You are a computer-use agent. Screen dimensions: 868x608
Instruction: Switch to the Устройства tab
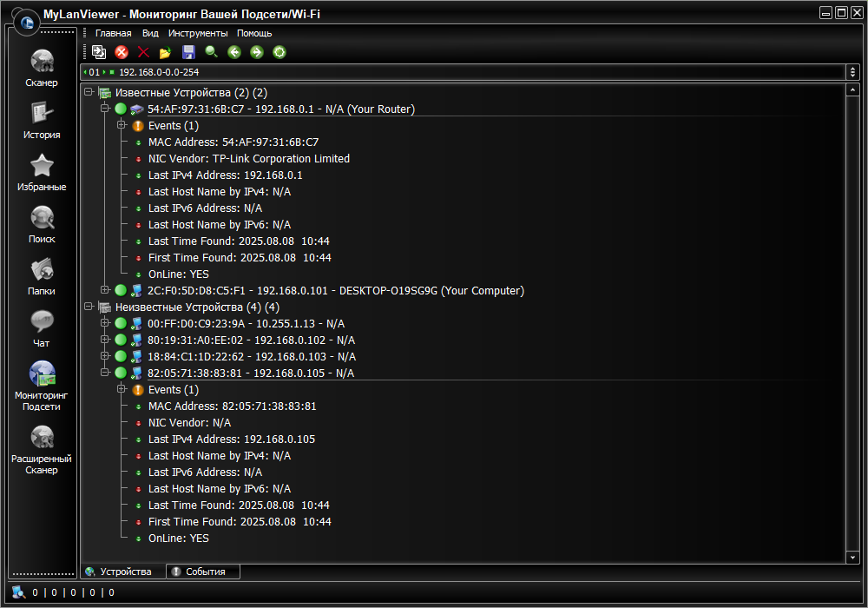(x=123, y=572)
